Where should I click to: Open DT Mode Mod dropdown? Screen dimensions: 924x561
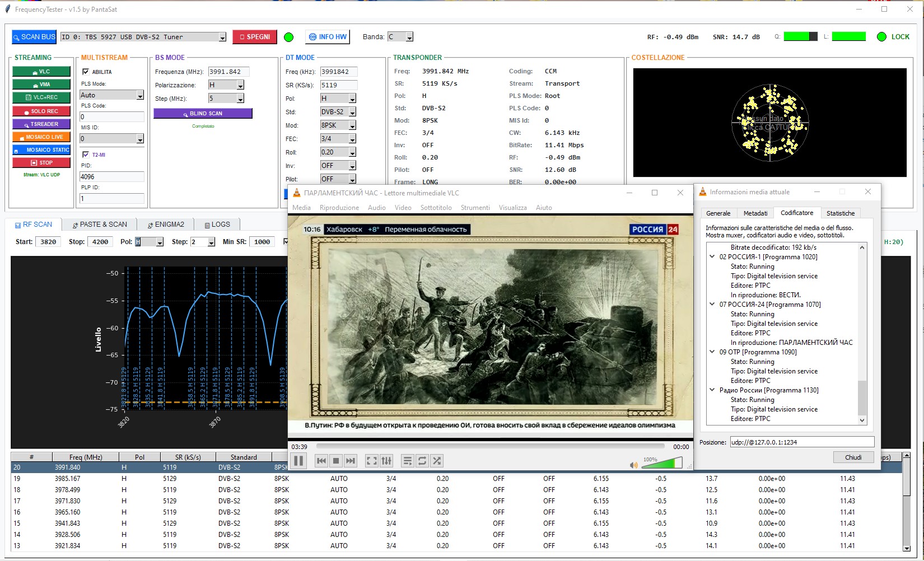click(x=352, y=125)
